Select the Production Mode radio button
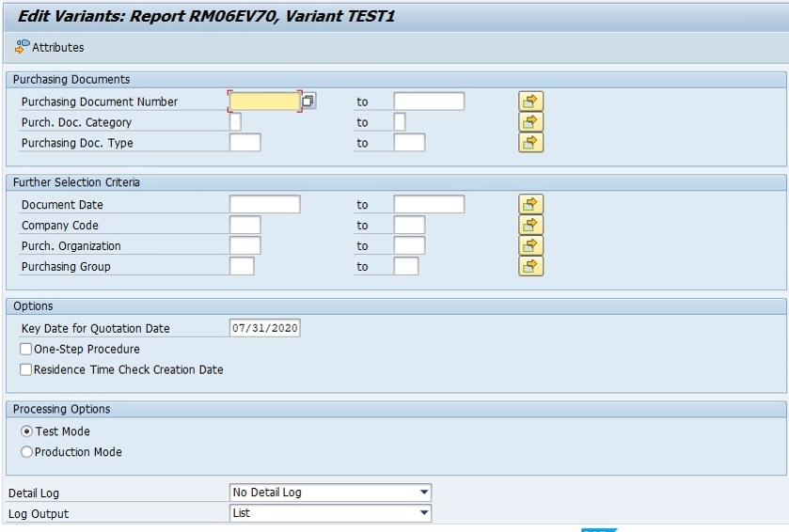The image size is (789, 532). click(26, 452)
